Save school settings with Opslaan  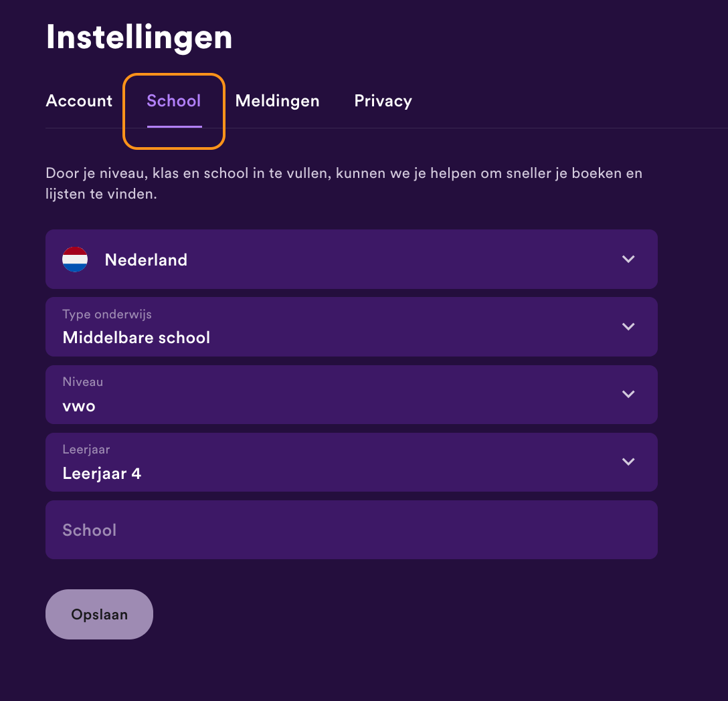tap(98, 613)
